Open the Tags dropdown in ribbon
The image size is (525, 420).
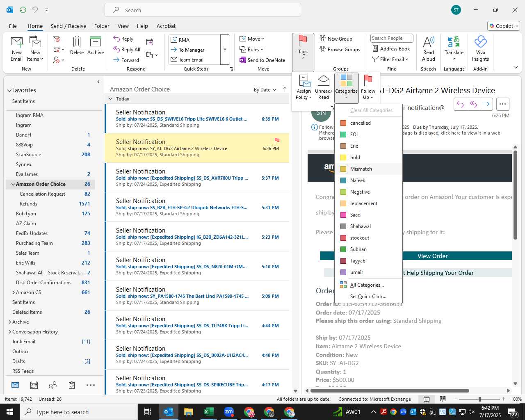click(x=303, y=52)
